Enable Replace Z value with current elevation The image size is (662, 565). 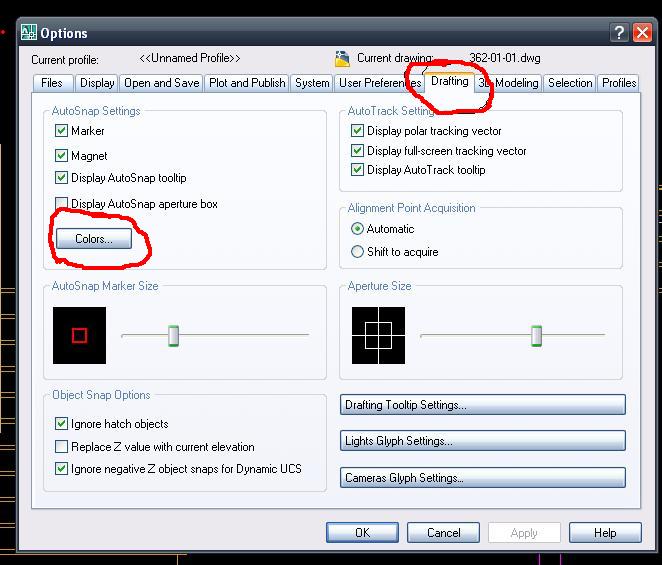coord(61,446)
